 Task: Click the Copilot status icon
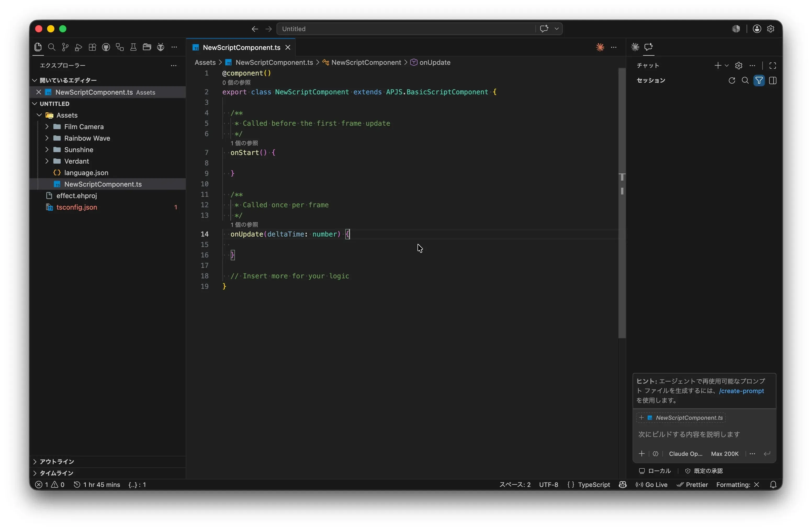pos(623,485)
